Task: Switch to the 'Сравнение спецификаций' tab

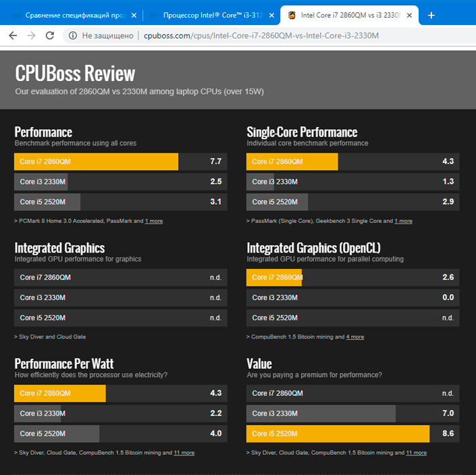Action: point(72,15)
